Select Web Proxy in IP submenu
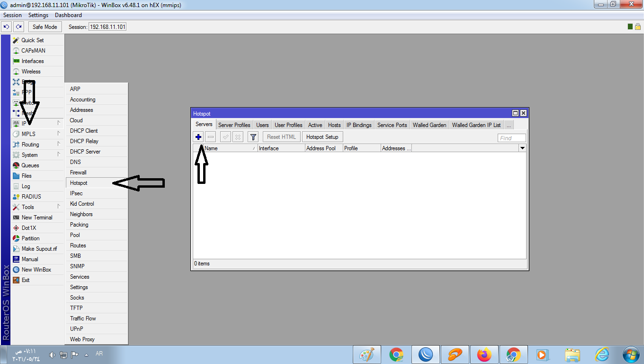Viewport: 644px width, 364px height. (97, 339)
